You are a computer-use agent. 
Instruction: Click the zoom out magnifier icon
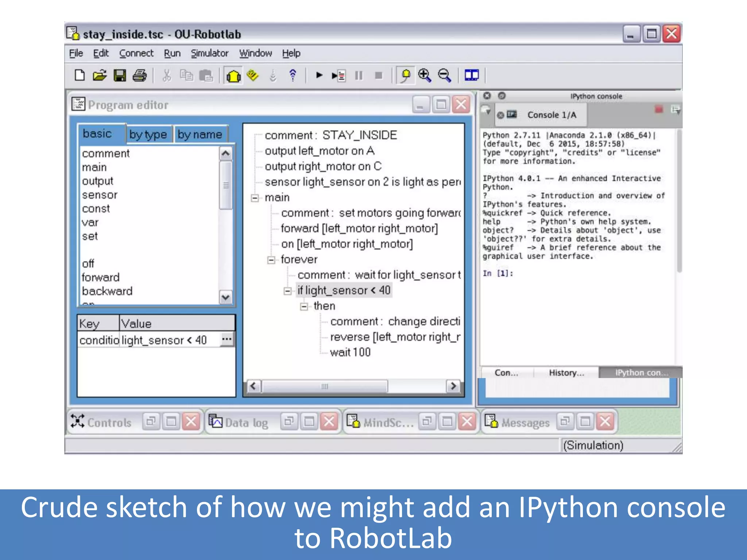coord(444,75)
